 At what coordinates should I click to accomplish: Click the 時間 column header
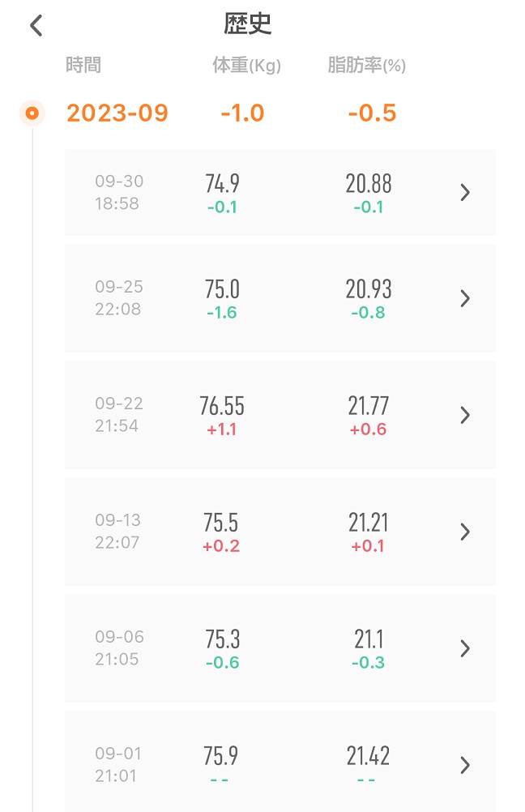pyautogui.click(x=83, y=66)
